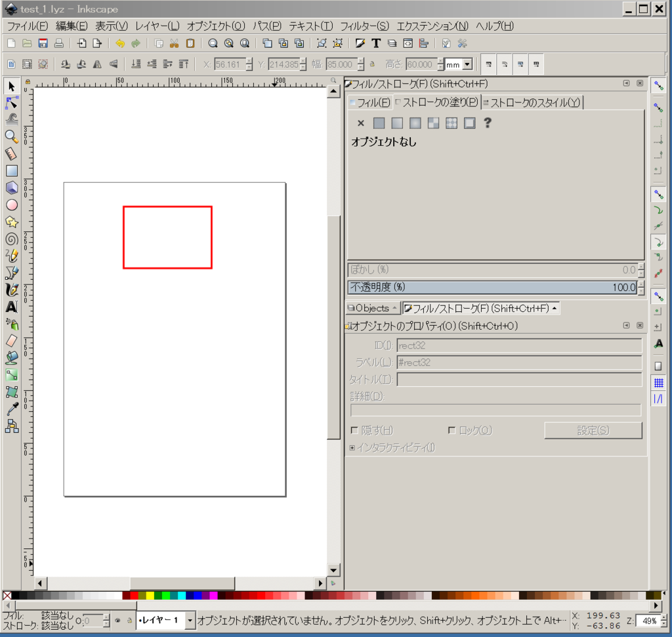Select the ellipse circle tool

pos(12,205)
